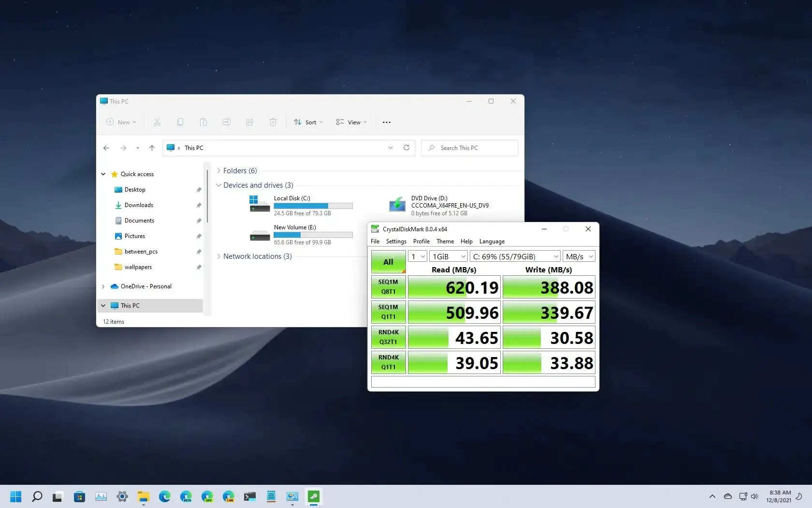Click the Share icon in File Explorer toolbar

pos(250,122)
